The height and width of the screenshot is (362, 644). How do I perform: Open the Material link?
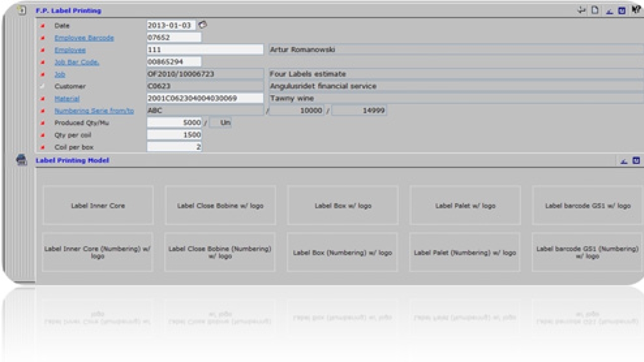[67, 99]
